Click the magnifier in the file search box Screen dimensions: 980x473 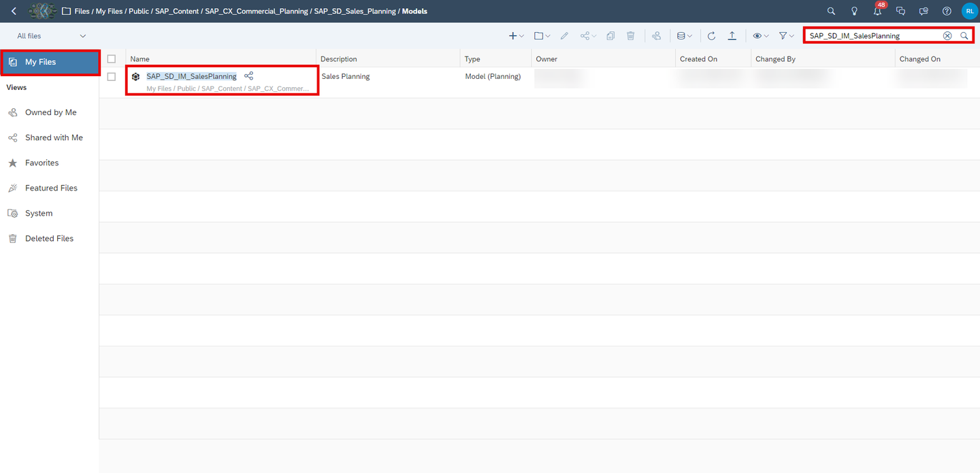pyautogui.click(x=964, y=35)
